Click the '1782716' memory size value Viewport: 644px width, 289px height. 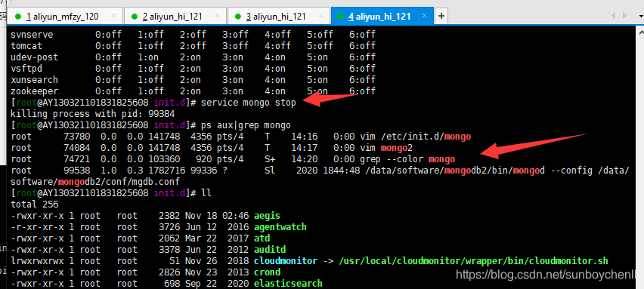[x=167, y=170]
